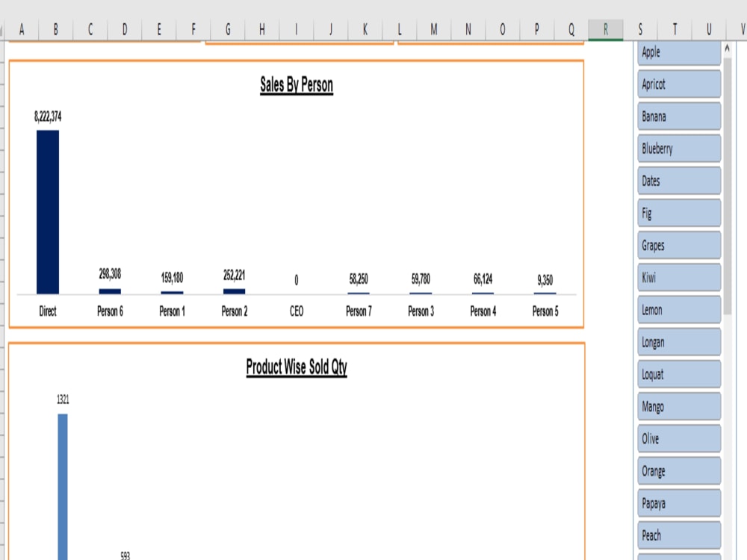Filter by Loquat in the slicer
This screenshot has height=560, width=747.
coord(679,374)
